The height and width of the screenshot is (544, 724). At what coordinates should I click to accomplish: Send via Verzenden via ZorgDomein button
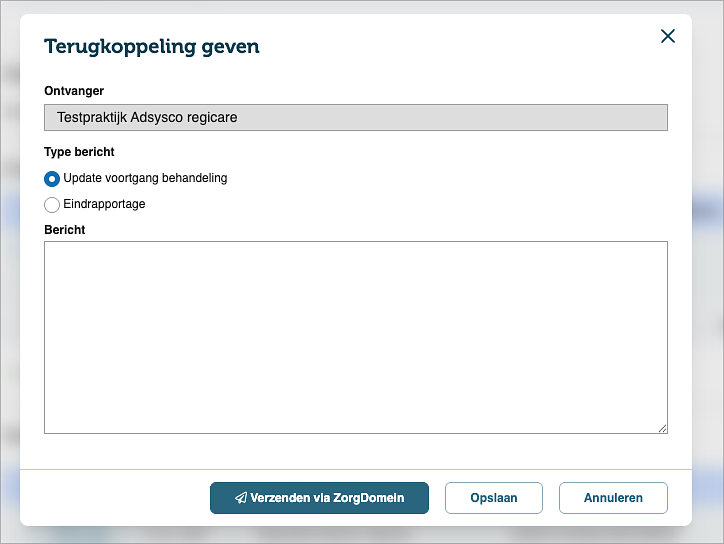[319, 498]
